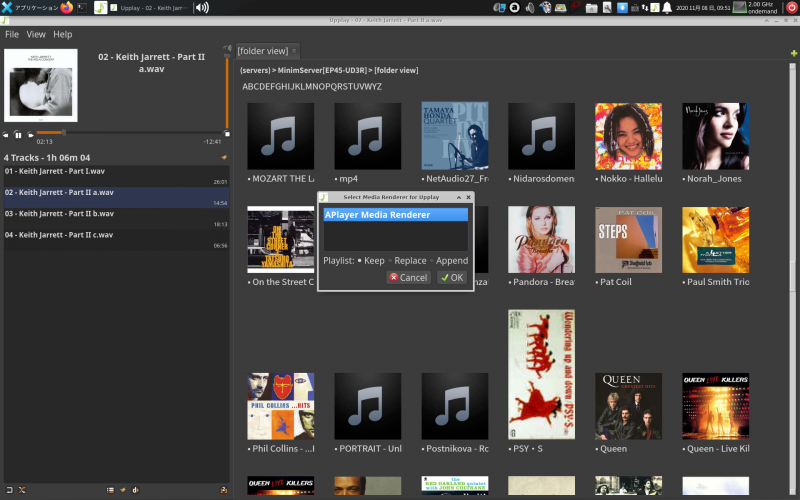Skip to previous track button

coord(6,135)
